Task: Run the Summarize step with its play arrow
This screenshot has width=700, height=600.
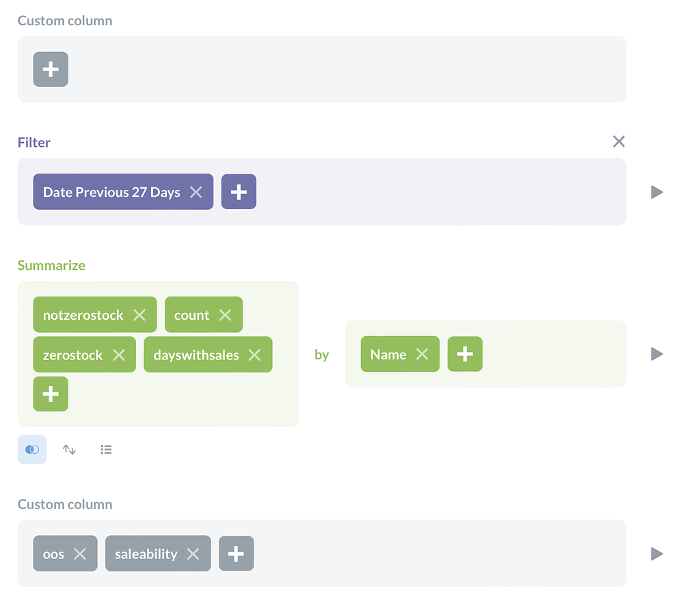Action: [x=656, y=354]
